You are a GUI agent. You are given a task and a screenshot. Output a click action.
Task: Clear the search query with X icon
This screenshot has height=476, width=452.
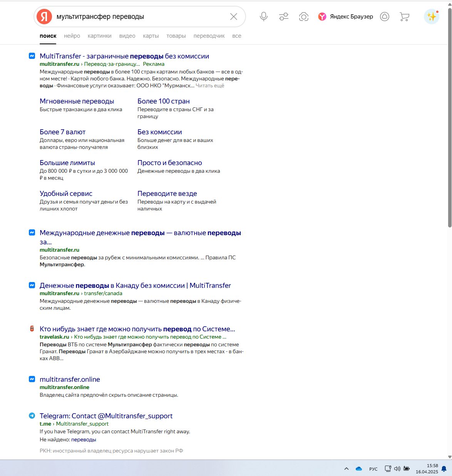[x=234, y=17]
